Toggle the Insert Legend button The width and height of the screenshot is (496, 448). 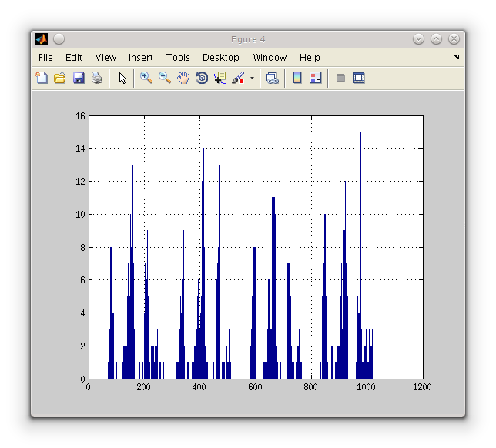pos(316,78)
